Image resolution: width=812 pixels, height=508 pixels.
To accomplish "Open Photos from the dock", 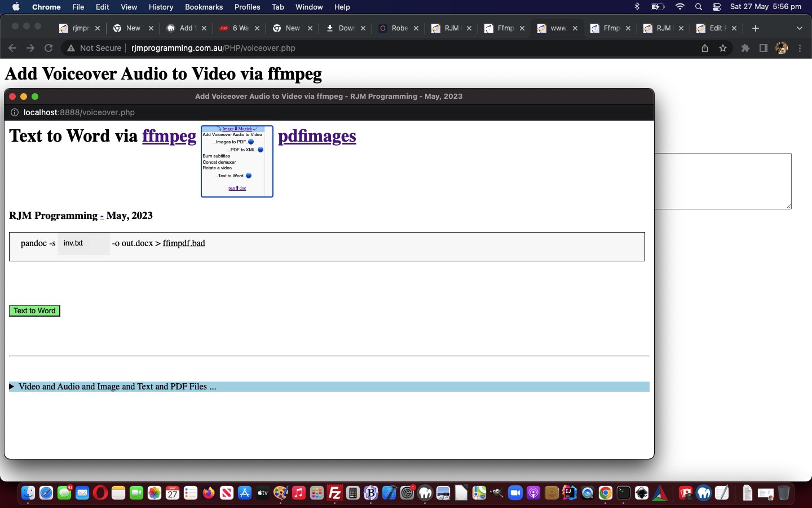I will coord(155,493).
